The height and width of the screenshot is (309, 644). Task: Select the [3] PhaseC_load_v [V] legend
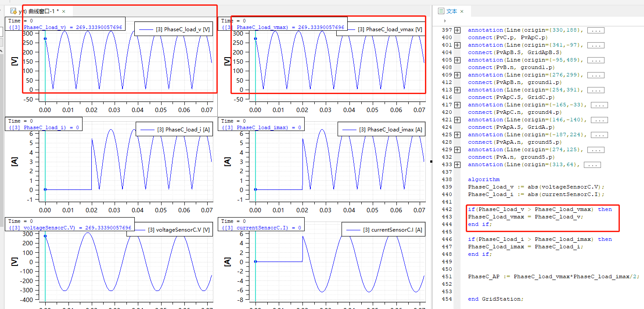[x=173, y=29]
